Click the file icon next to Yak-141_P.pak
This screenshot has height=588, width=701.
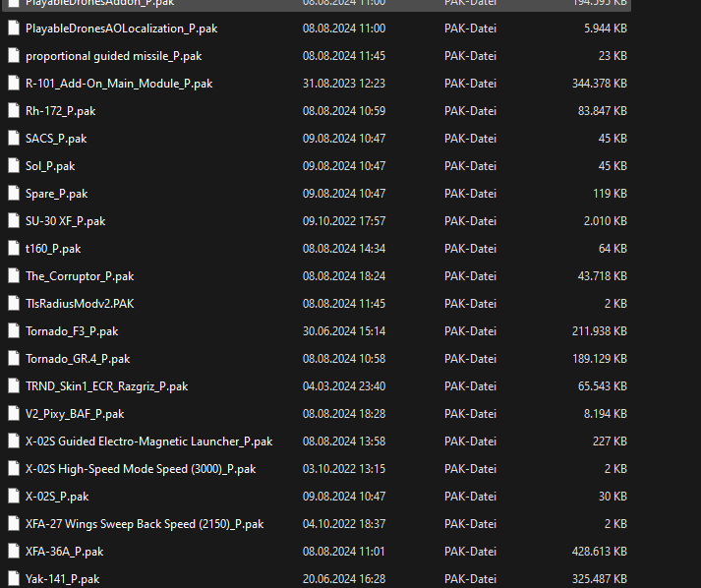(14, 579)
